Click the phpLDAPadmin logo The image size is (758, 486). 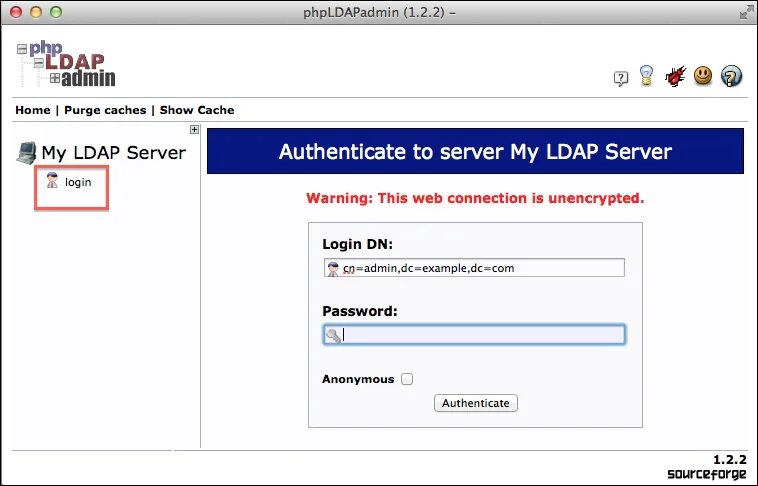[x=66, y=64]
